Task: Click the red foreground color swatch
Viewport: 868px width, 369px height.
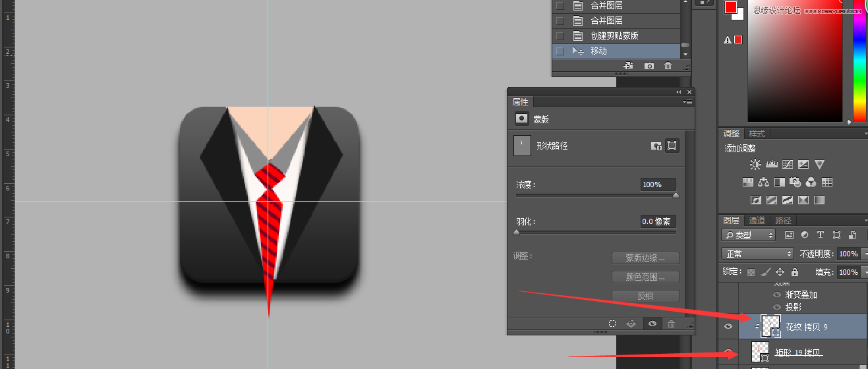Action: click(x=730, y=7)
